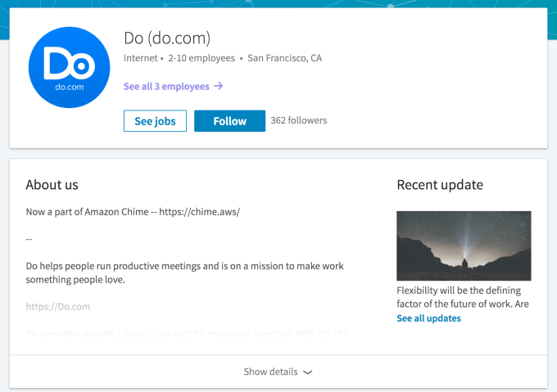
Task: Click the Do company logo
Action: pyautogui.click(x=70, y=67)
